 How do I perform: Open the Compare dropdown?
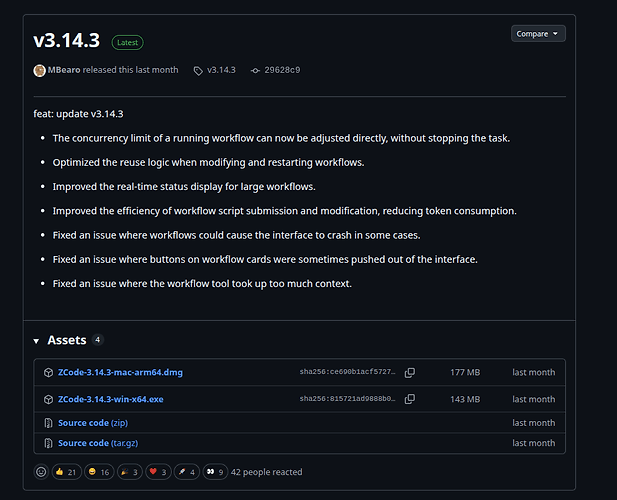pos(538,34)
